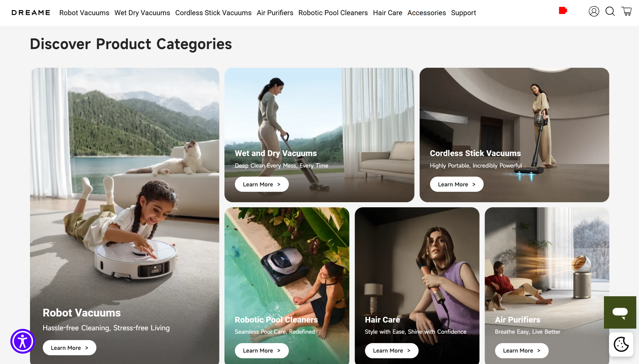
Task: Click Learn More under Robotic Pool Cleaners
Action: [262, 351]
